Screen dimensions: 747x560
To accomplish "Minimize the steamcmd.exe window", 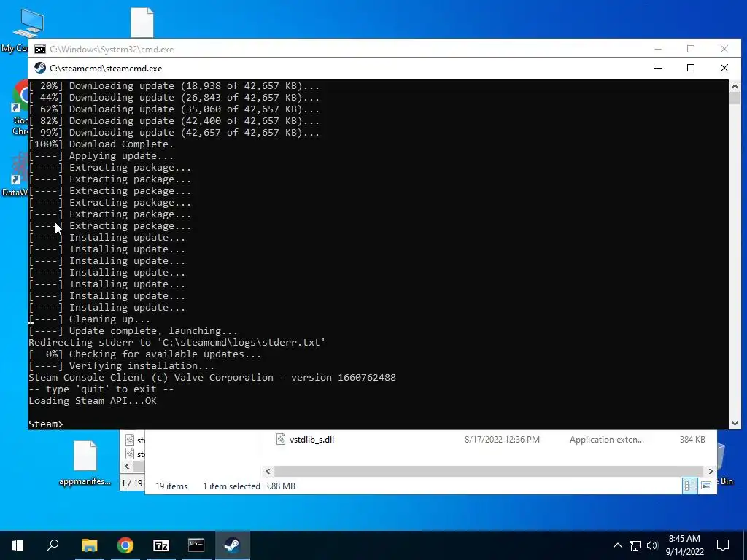I will point(658,68).
